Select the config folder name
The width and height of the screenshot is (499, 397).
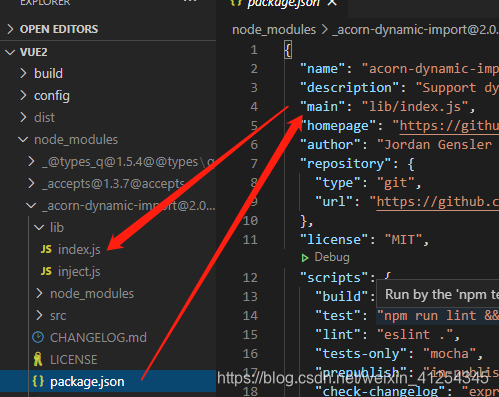[x=52, y=96]
